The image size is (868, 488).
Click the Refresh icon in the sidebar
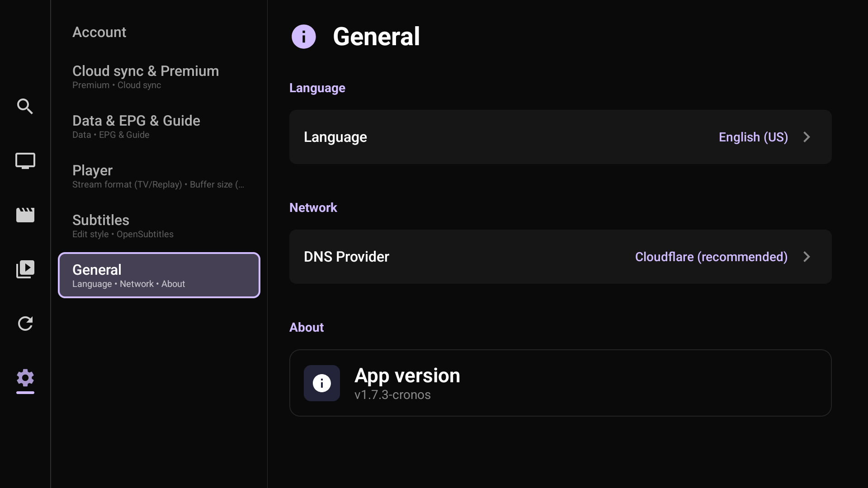click(25, 324)
